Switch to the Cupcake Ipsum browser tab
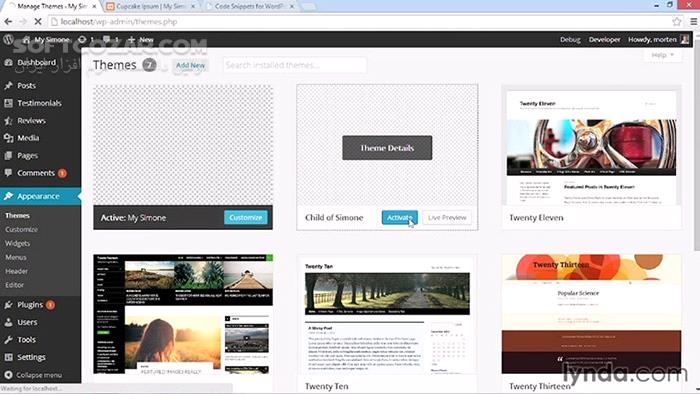 click(151, 6)
